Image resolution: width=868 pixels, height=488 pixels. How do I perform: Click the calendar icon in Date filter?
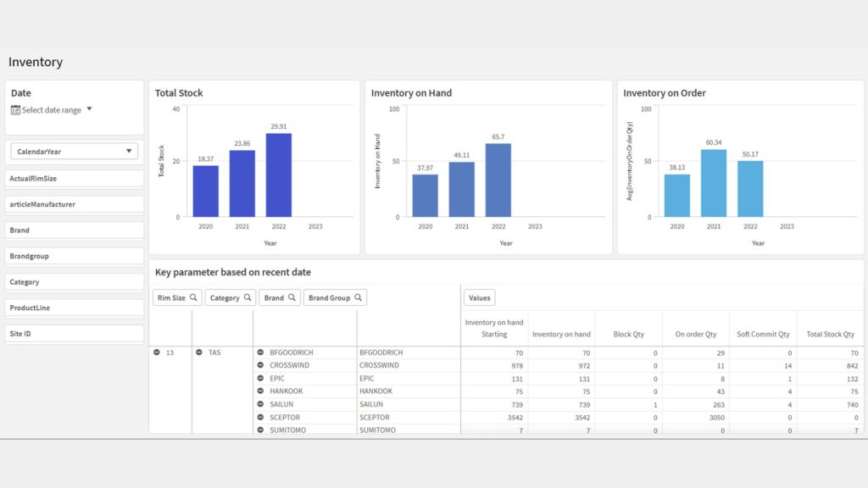[x=15, y=110]
